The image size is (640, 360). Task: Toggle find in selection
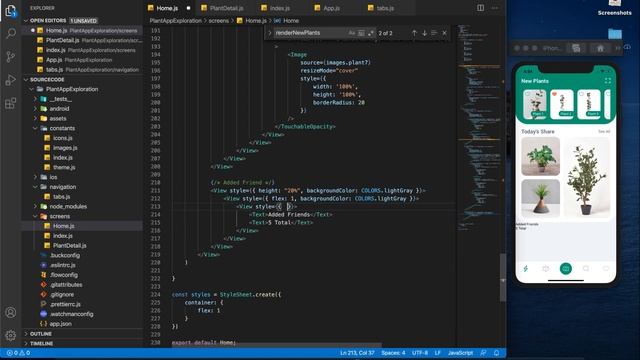pyautogui.click(x=434, y=33)
